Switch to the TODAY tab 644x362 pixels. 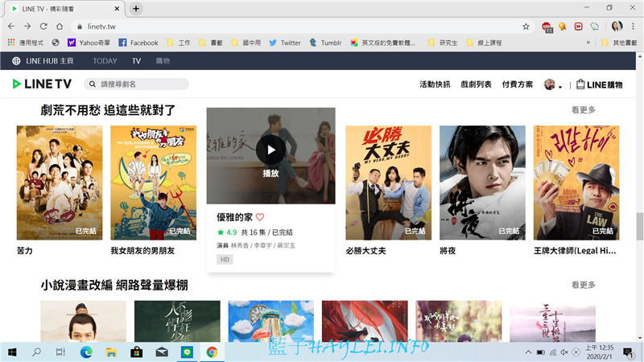click(x=105, y=61)
